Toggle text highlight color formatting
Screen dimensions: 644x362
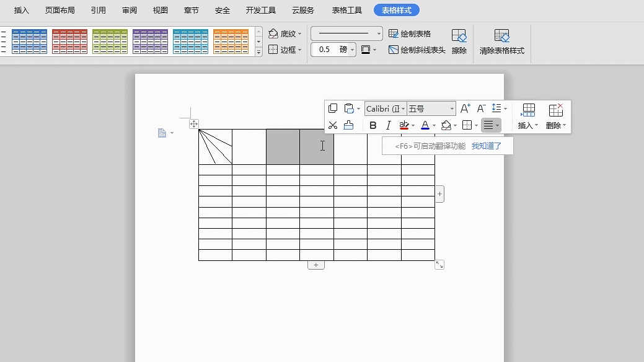pos(405,125)
